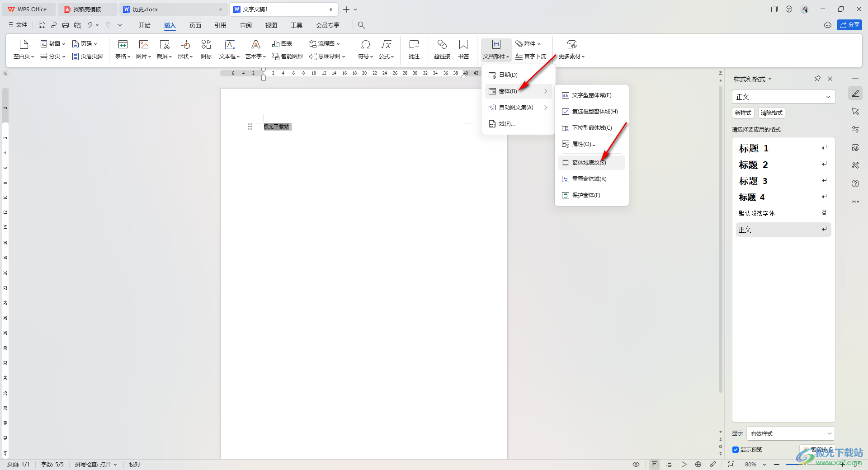Image resolution: width=868 pixels, height=470 pixels.
Task: Insert a chart
Action: coord(282,44)
